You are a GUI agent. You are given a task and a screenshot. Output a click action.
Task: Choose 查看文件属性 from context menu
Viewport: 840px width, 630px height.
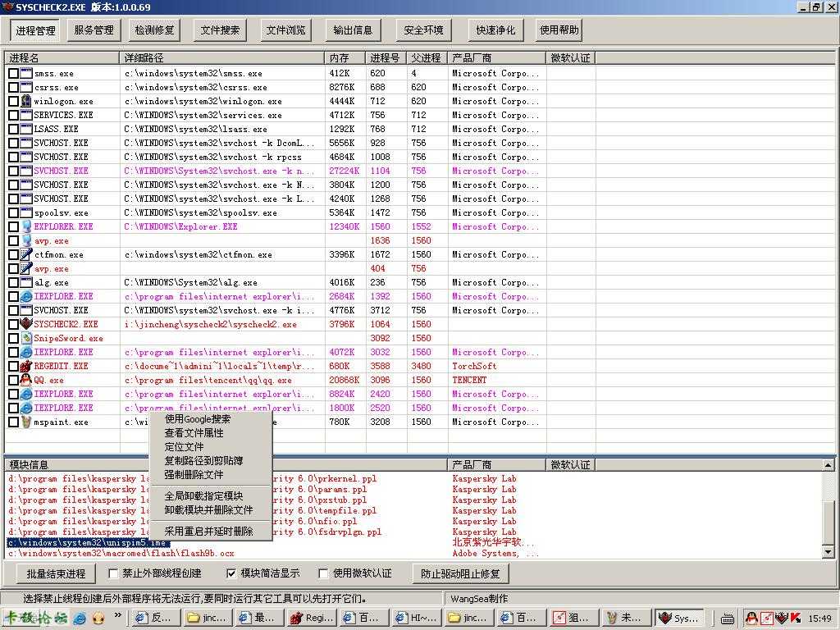point(211,433)
